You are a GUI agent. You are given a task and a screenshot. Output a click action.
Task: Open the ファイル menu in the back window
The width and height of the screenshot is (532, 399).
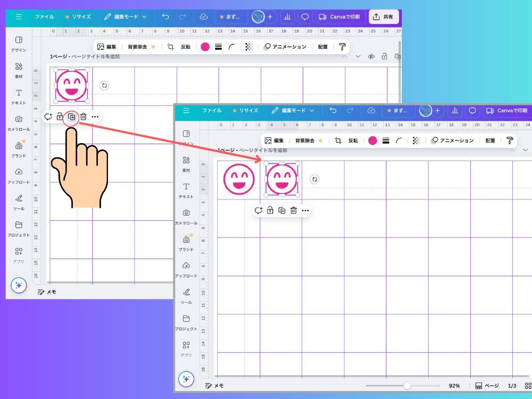(x=44, y=17)
